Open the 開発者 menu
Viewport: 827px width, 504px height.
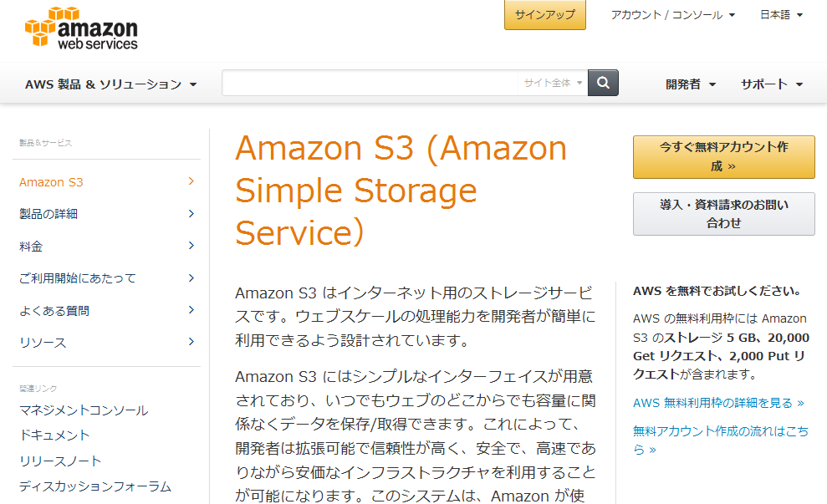point(691,84)
